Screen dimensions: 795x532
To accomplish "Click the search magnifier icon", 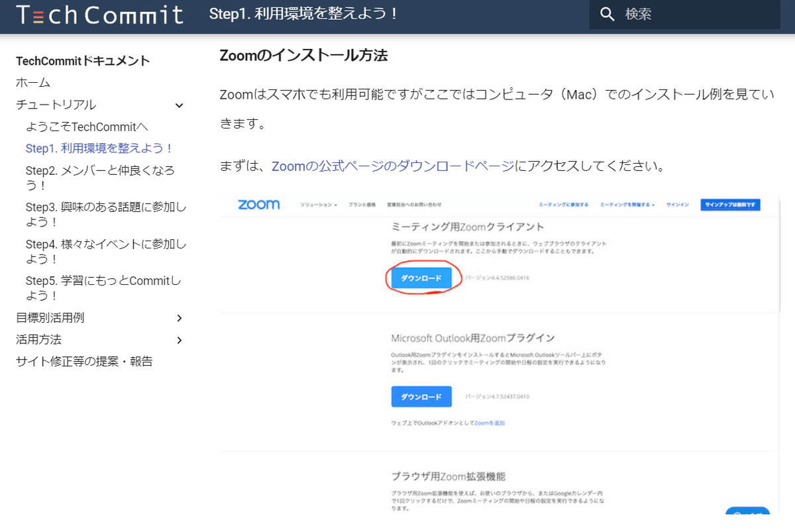I will pos(608,13).
